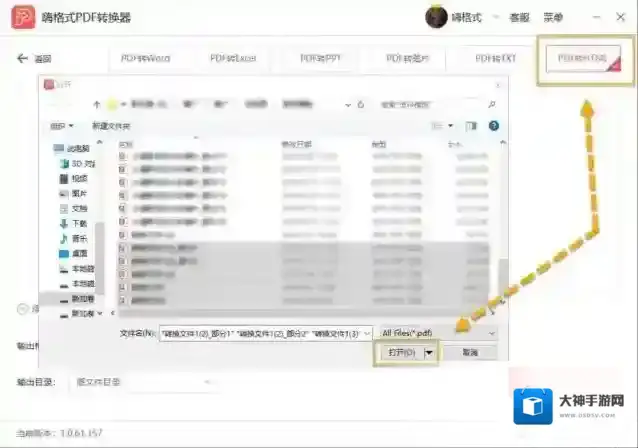Click the 嗨格式PDF转换器 logo icon

point(23,17)
